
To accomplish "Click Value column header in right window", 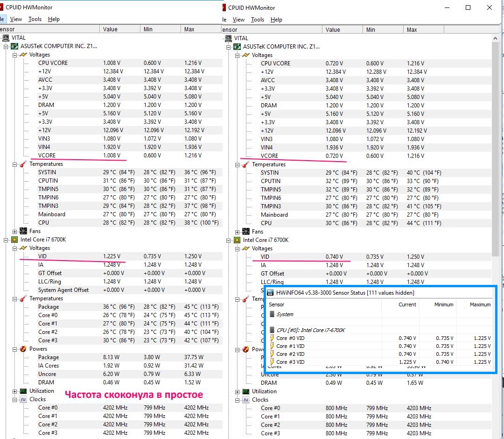I will pos(343,30).
